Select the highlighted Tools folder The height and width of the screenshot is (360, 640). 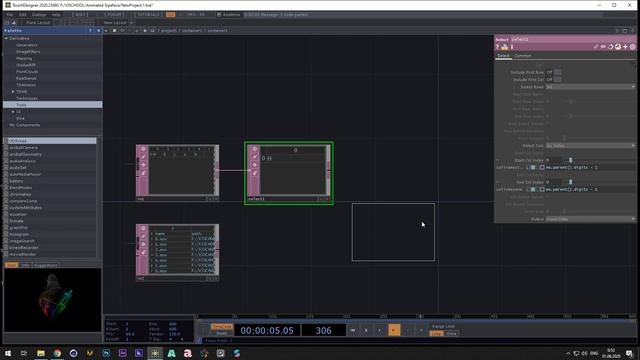coord(53,105)
